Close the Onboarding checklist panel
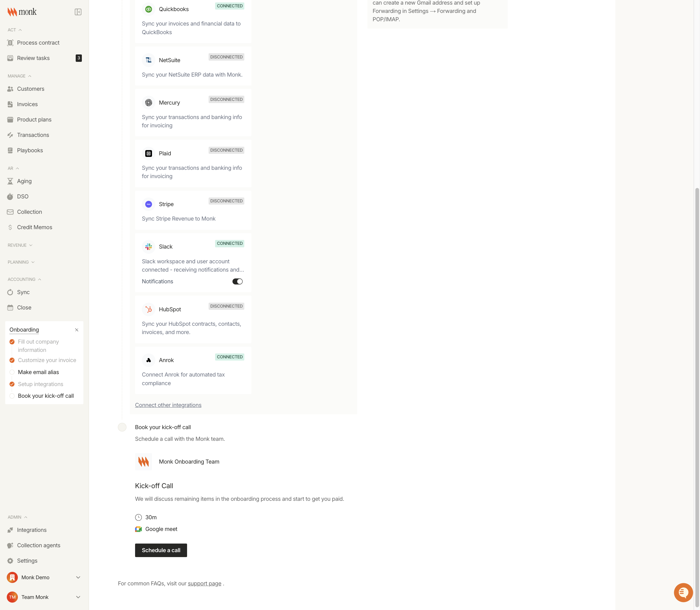Viewport: 700px width, 610px height. point(77,330)
